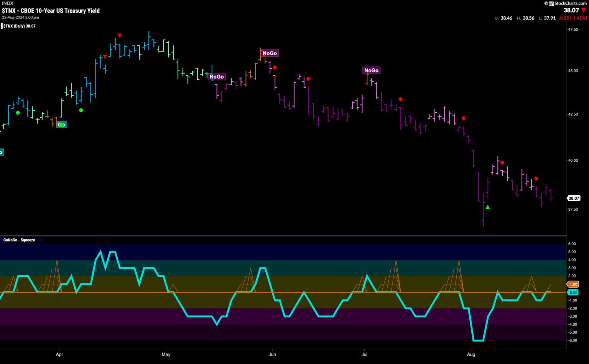This screenshot has height=364, width=589.
Task: Click the NoGo flag in early July
Action: pyautogui.click(x=371, y=70)
